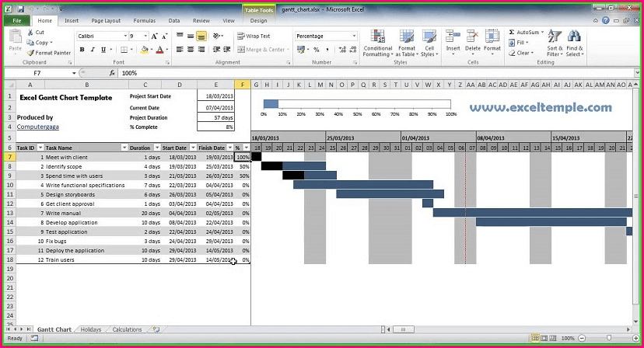The height and width of the screenshot is (348, 644).
Task: Open the font size dropdown
Action: click(x=145, y=36)
